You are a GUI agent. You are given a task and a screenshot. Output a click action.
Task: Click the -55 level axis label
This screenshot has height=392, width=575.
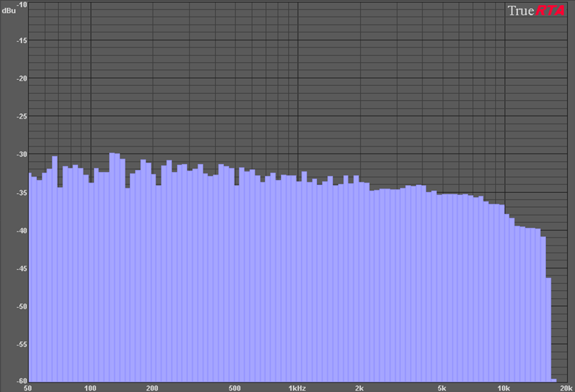tap(22, 345)
